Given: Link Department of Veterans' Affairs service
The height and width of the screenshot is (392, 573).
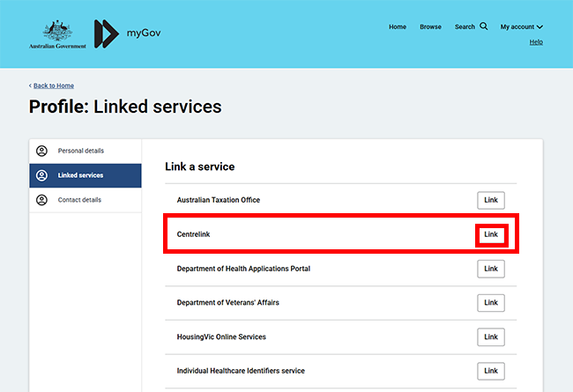Looking at the screenshot, I should tap(491, 303).
